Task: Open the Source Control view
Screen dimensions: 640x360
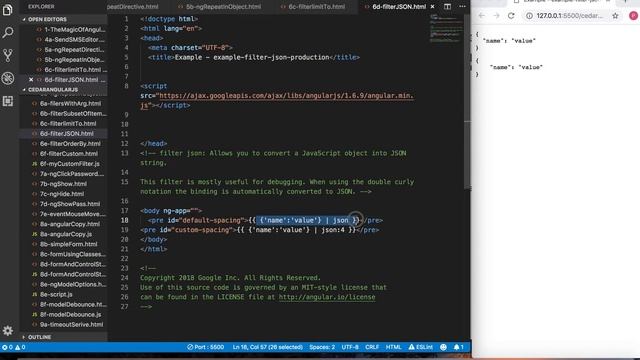Action: click(x=8, y=55)
